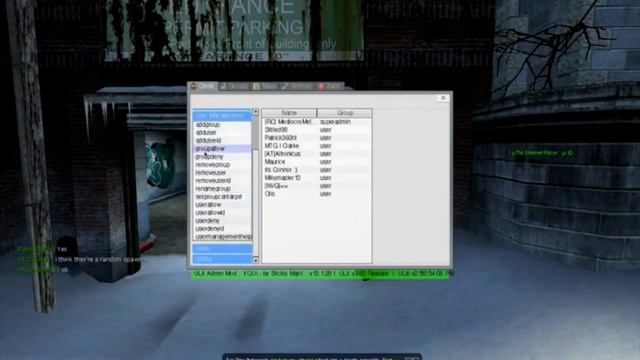640x360 pixels.
Task: Select the adduser command
Action: pos(222,133)
